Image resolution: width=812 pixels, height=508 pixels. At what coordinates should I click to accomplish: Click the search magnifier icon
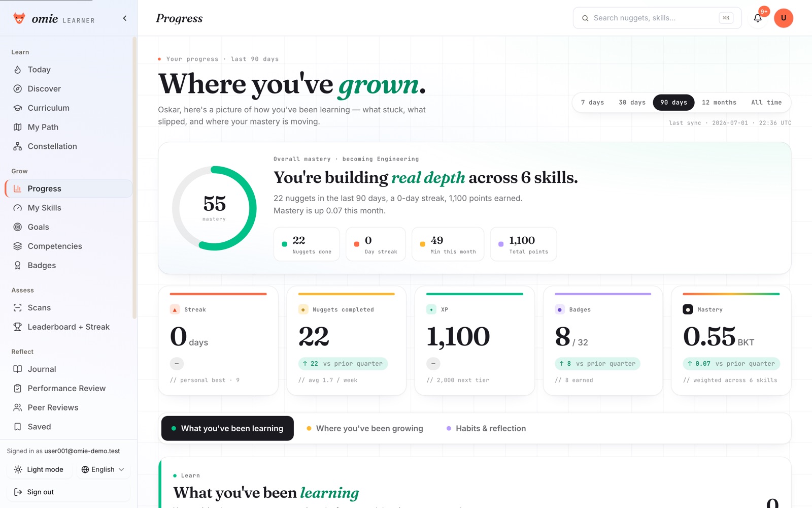click(585, 18)
